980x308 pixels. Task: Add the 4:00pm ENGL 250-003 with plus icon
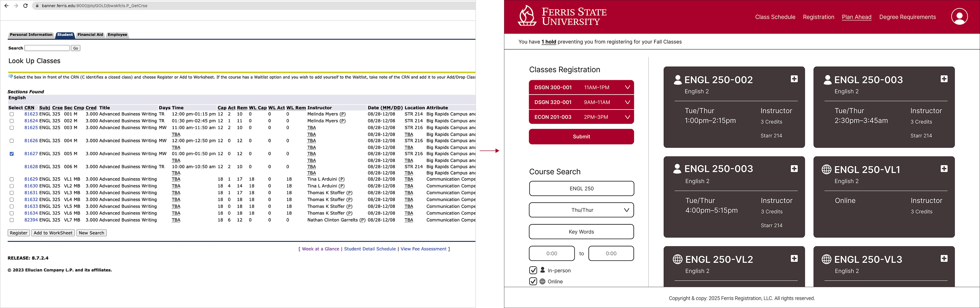(794, 168)
